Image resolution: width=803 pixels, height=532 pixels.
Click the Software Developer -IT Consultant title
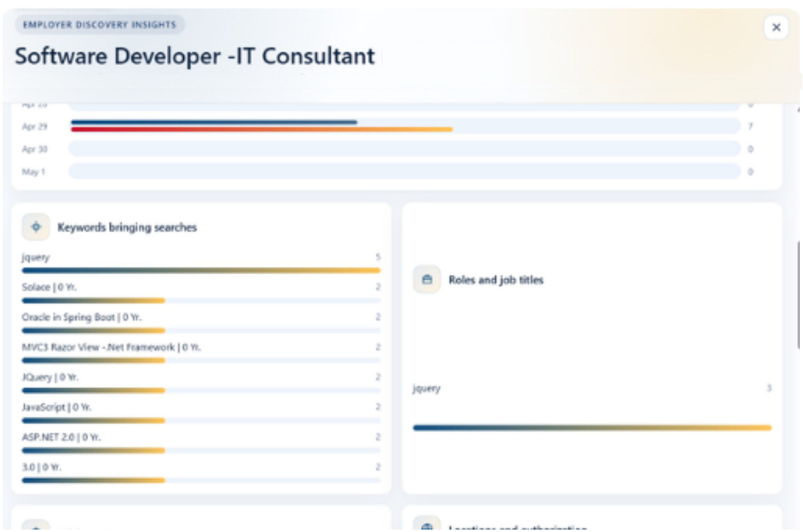[x=195, y=56]
